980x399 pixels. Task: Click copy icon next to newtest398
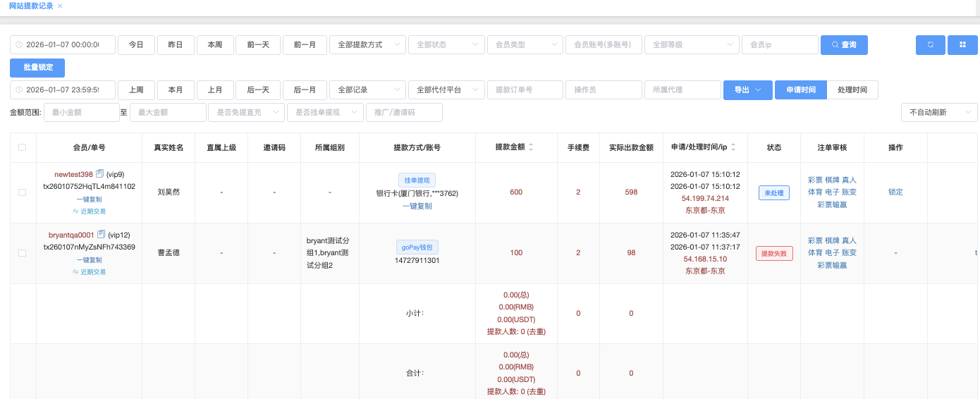tap(100, 174)
